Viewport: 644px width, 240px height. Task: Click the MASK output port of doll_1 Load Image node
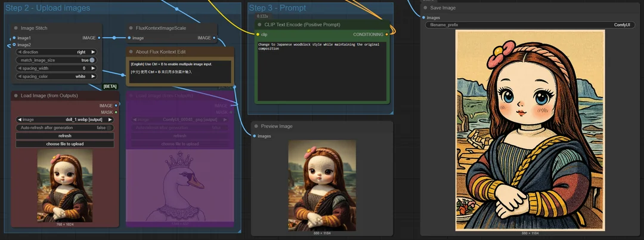pyautogui.click(x=116, y=112)
